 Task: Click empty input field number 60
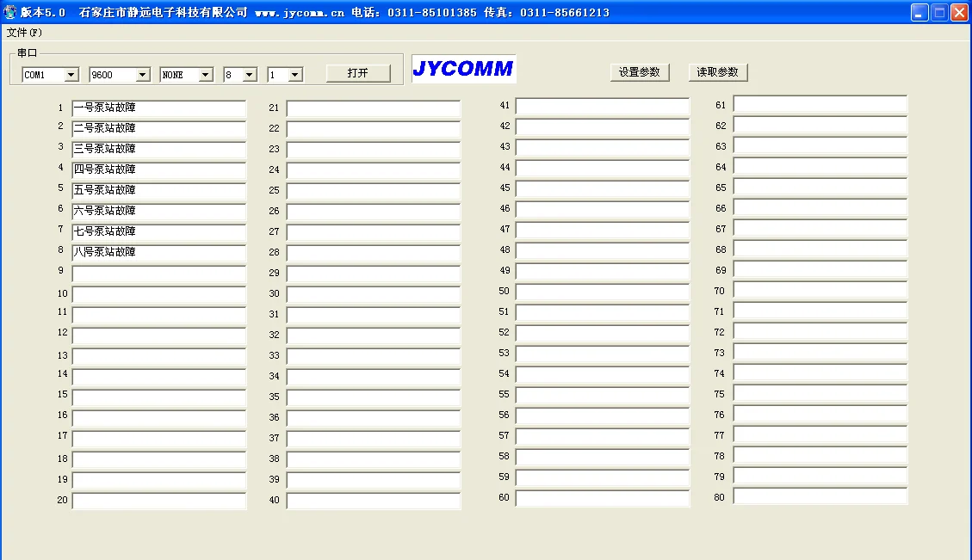603,498
